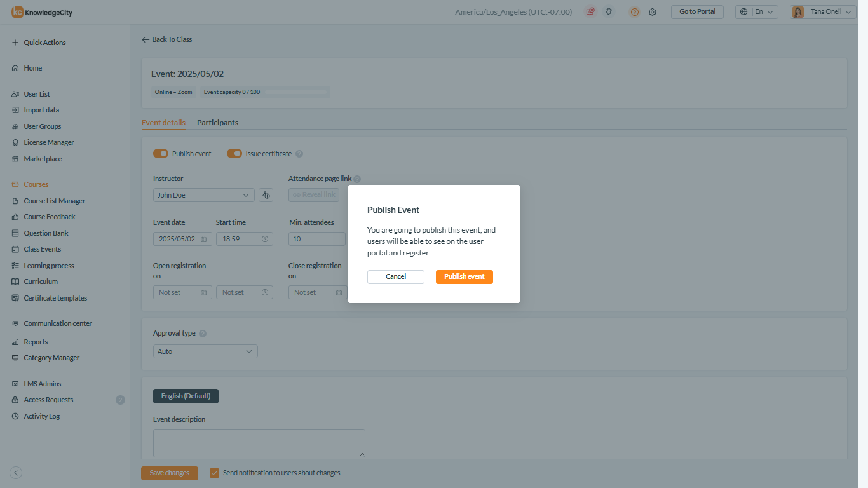Toggle the Issue certificate switch
Image resolution: width=868 pixels, height=488 pixels.
click(234, 154)
